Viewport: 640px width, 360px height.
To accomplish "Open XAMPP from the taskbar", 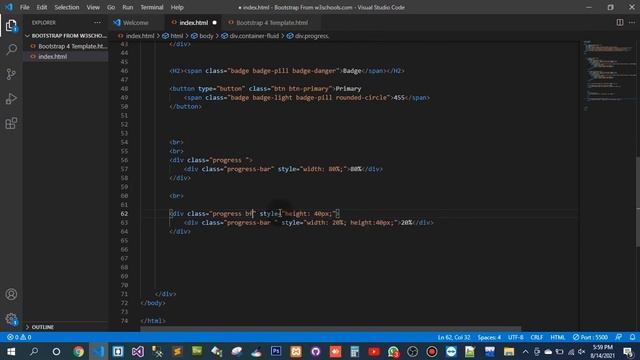I will point(296,351).
